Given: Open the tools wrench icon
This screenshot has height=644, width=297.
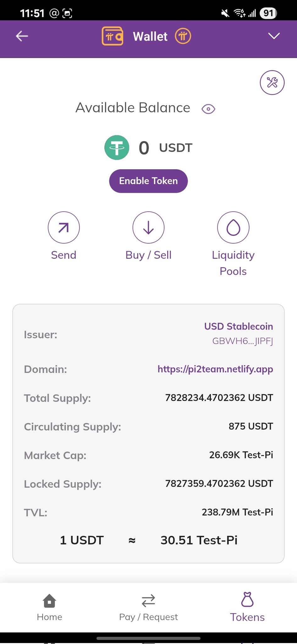Looking at the screenshot, I should (272, 82).
